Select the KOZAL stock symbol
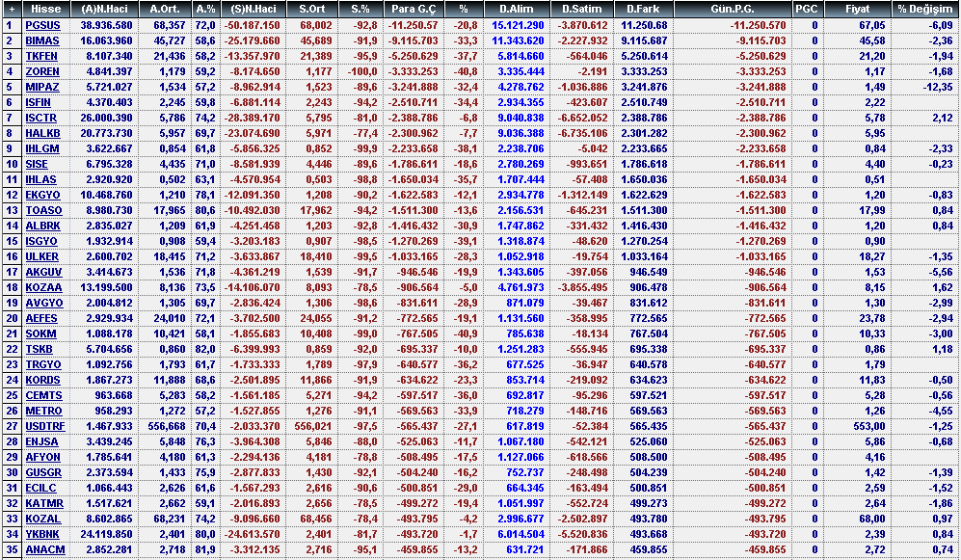 click(x=42, y=519)
